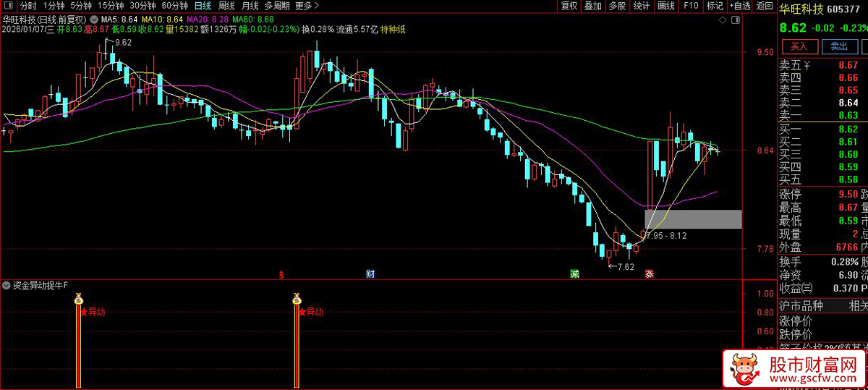Select the 30分钟 period tab
The height and width of the screenshot is (390, 868).
click(142, 6)
